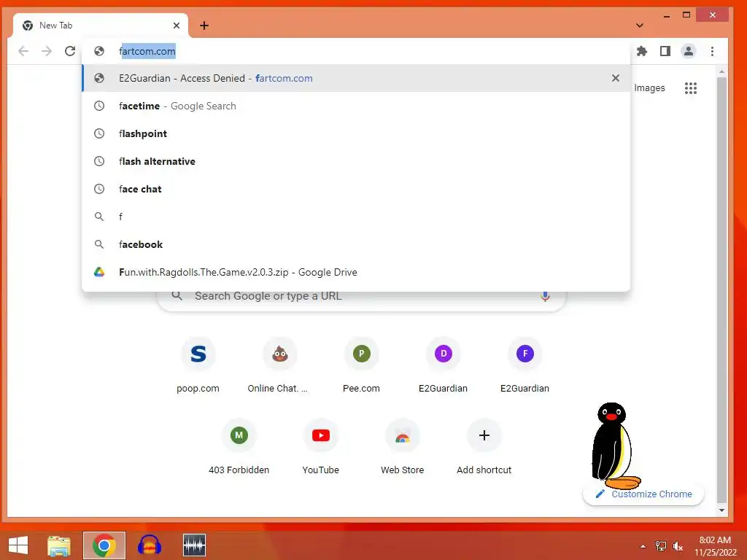Click the vertical scrollbar up arrow

coord(721,72)
